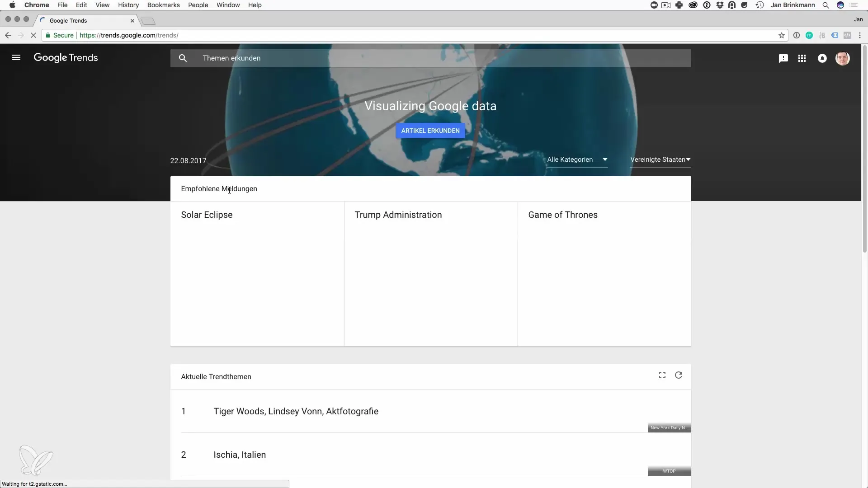Click the Aktuelle Trendthemen heading
Viewport: 868px width, 488px height.
[216, 377]
